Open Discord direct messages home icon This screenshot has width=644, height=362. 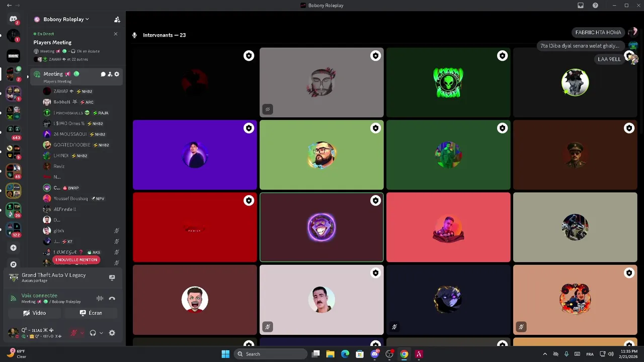point(14,19)
